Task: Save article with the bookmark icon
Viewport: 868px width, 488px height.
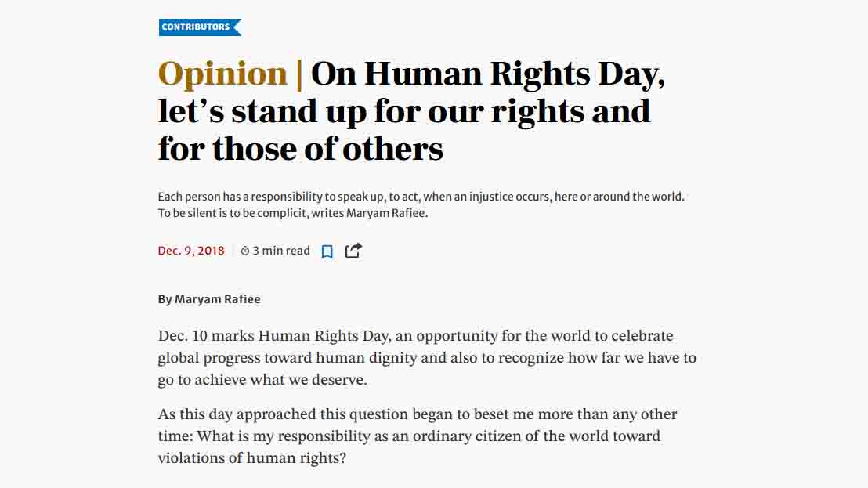Action: [327, 251]
